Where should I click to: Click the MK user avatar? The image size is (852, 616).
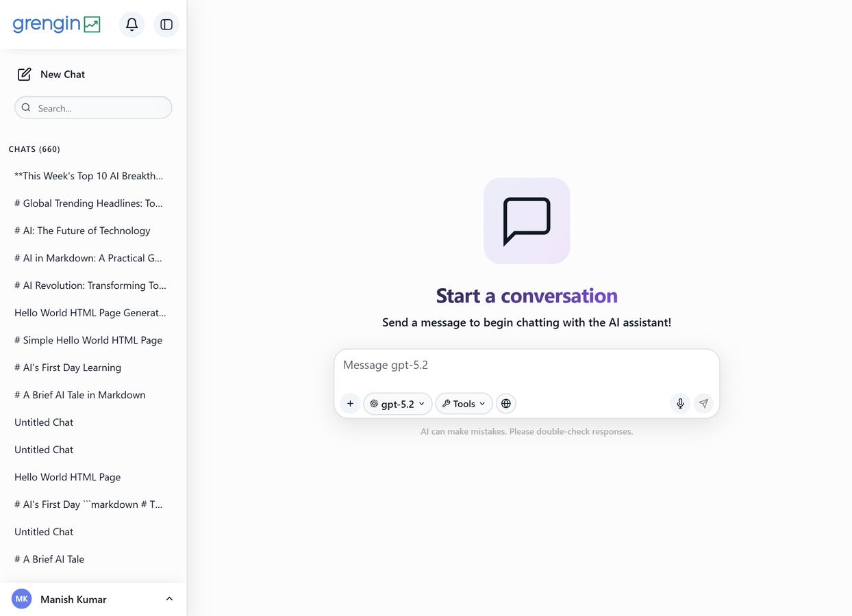click(x=22, y=599)
